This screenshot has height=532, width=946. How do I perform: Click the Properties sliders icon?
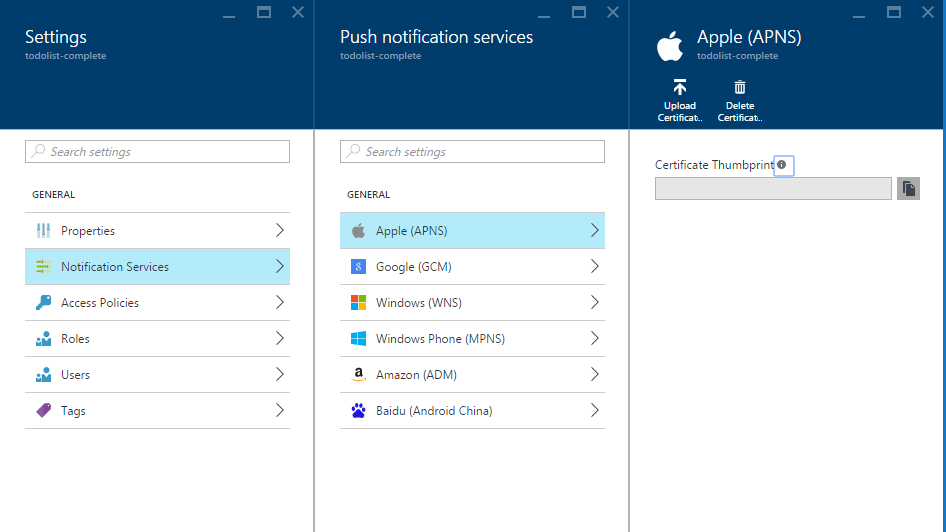pyautogui.click(x=43, y=230)
